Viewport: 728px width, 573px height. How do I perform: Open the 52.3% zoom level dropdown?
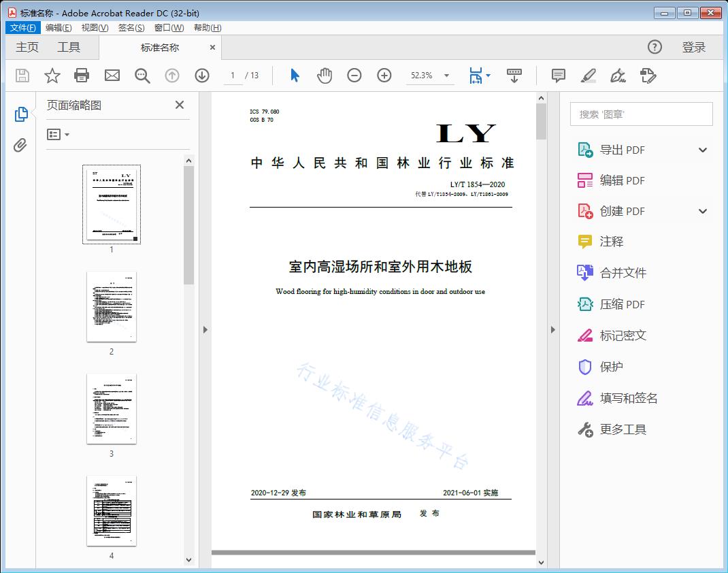click(x=446, y=76)
